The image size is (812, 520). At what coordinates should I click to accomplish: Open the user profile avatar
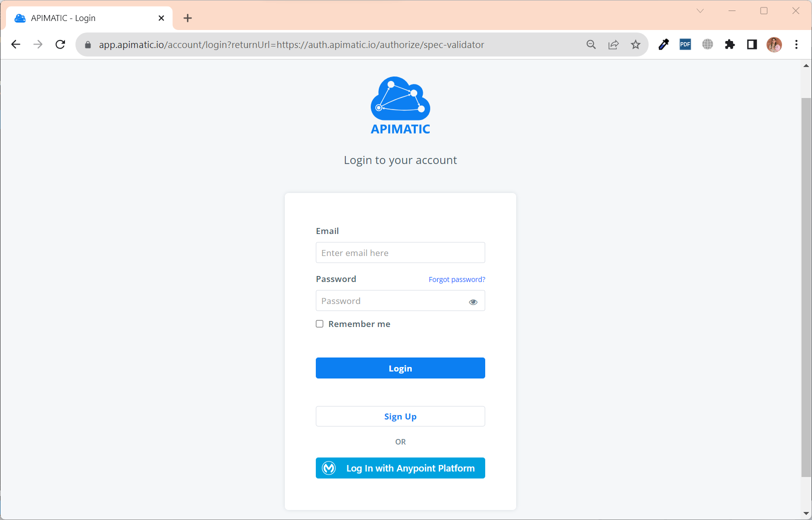(774, 44)
